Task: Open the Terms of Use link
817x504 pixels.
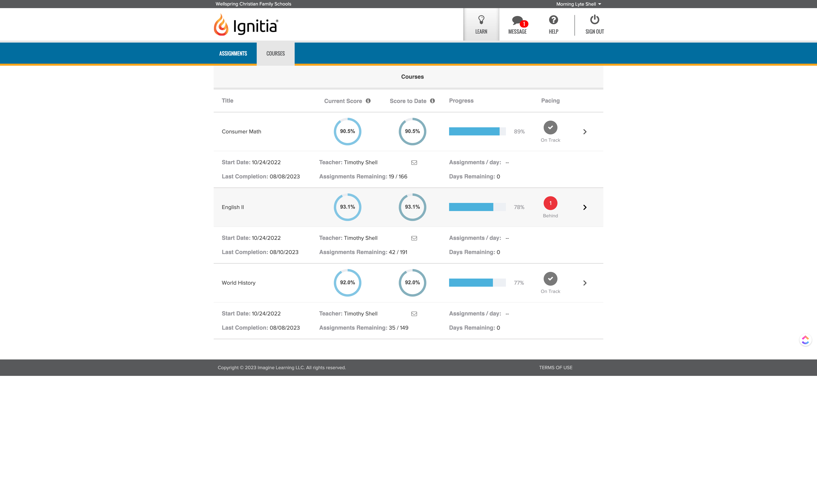Action: coord(555,368)
